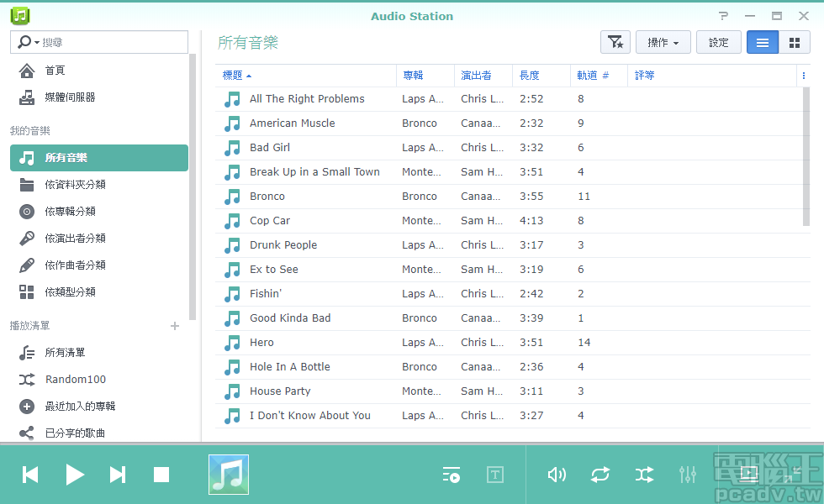The image size is (824, 504).
Task: Open the Random100 playlist
Action: 75,379
